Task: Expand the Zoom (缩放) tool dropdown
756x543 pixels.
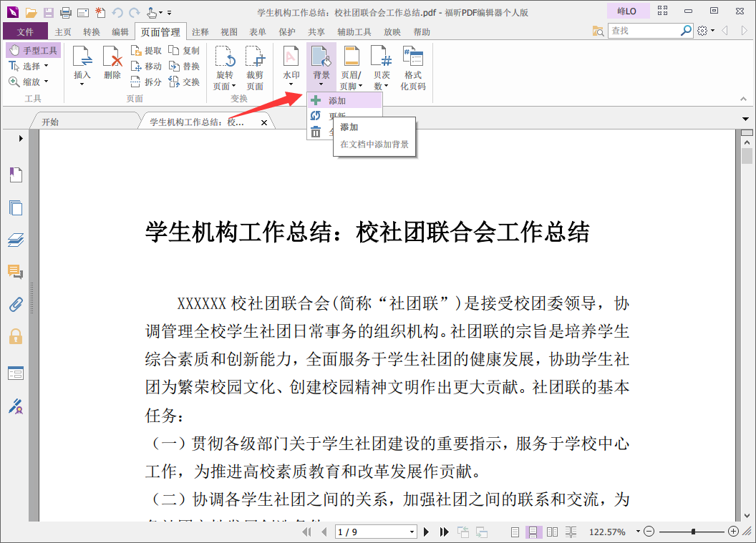Action: point(47,82)
